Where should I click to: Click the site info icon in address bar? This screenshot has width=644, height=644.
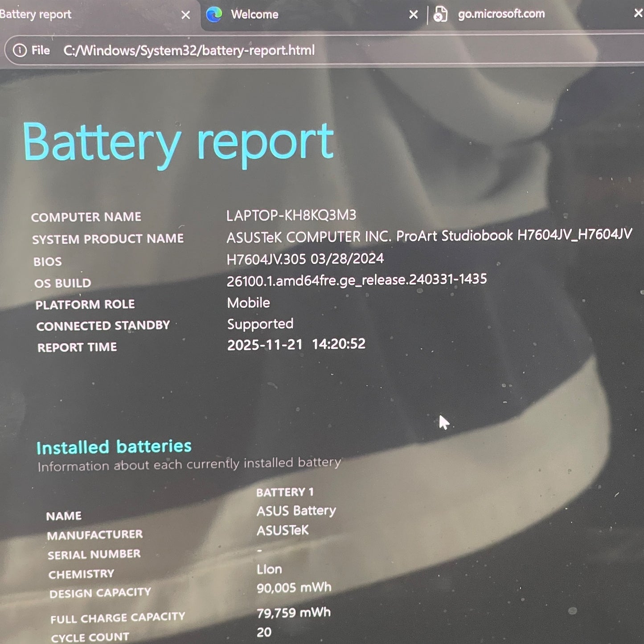(x=20, y=50)
